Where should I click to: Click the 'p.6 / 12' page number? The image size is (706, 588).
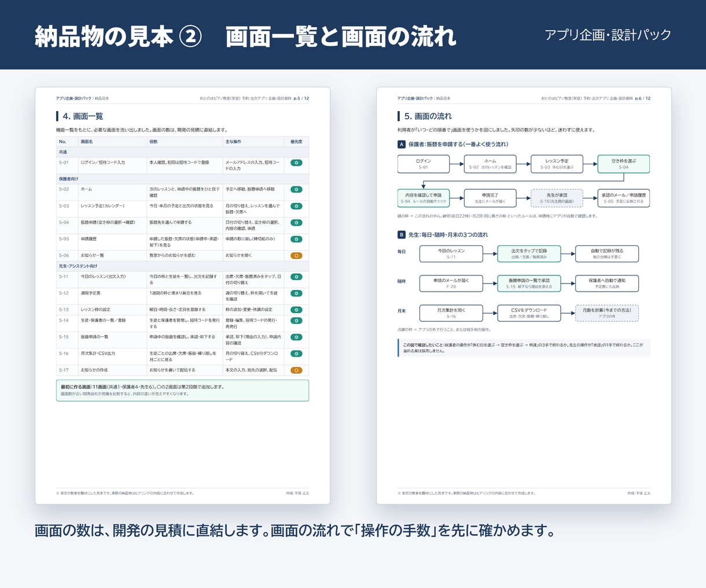click(x=643, y=98)
